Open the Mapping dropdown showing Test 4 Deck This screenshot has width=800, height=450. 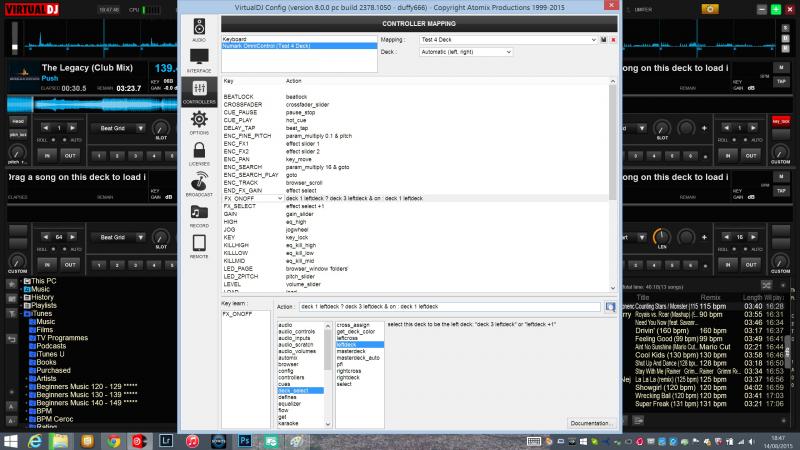[508, 40]
